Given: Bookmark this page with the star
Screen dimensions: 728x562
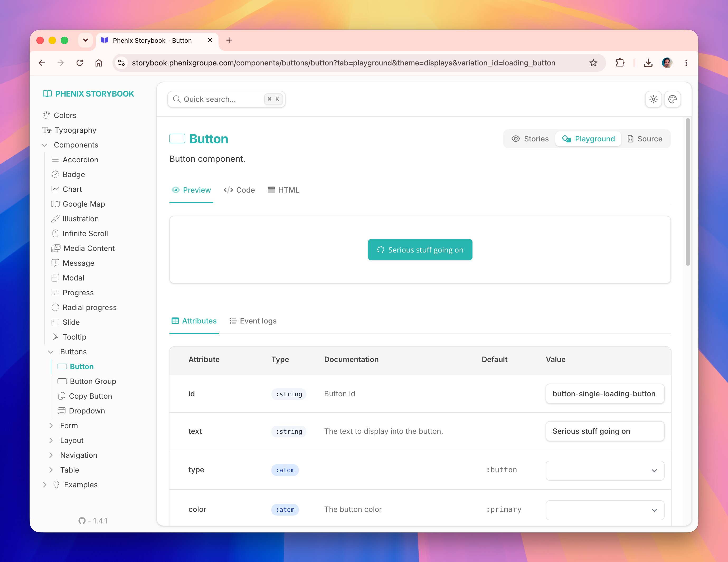Looking at the screenshot, I should pos(593,63).
